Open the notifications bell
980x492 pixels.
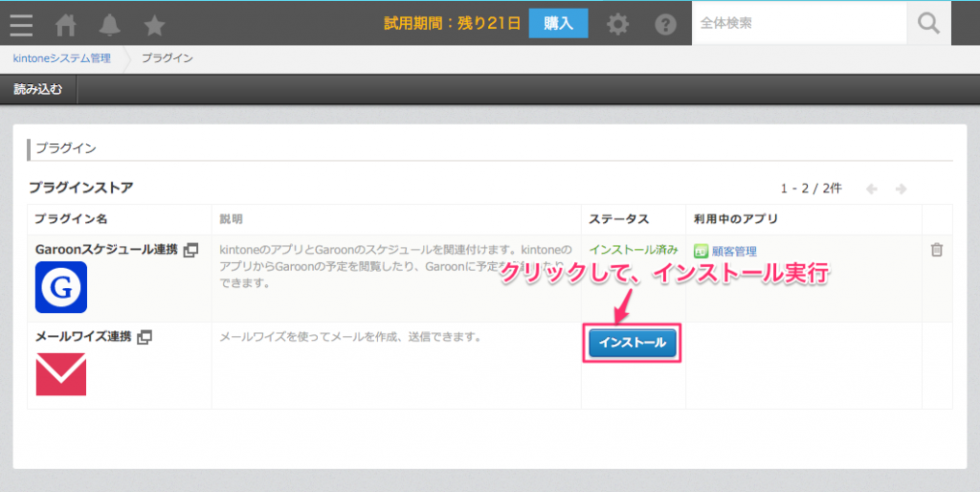(x=110, y=25)
